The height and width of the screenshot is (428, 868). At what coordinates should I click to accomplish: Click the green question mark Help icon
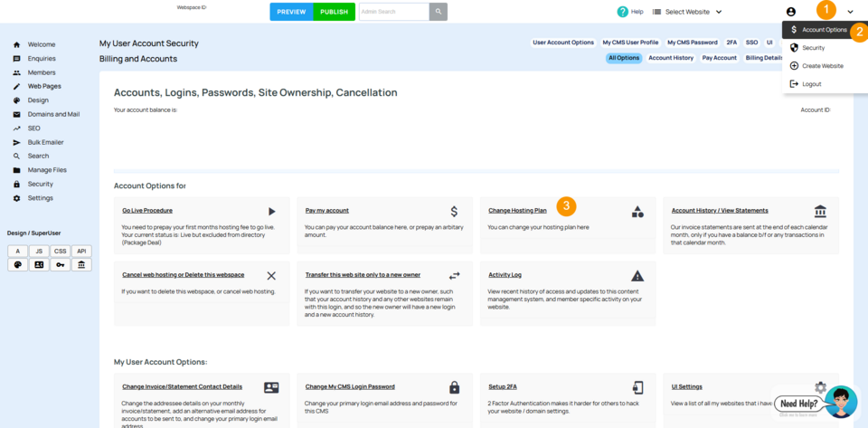pyautogui.click(x=622, y=12)
